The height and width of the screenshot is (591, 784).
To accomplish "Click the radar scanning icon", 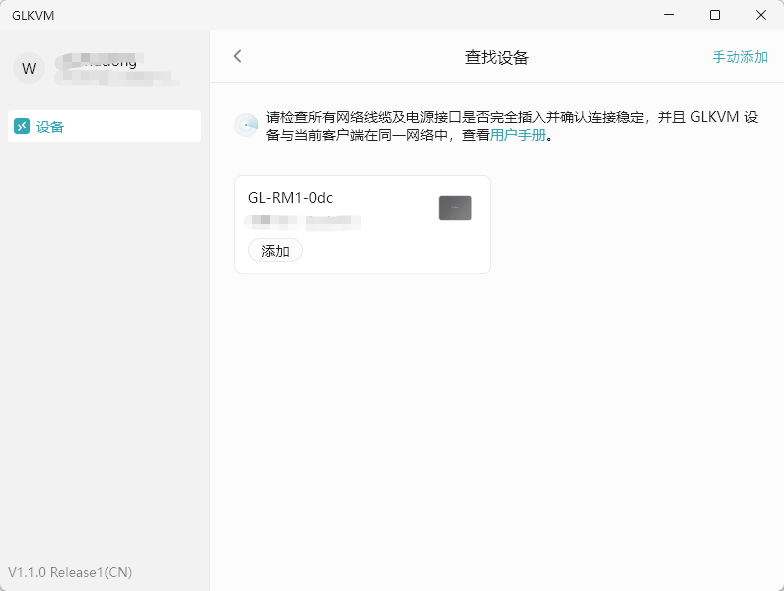I will pos(246,125).
